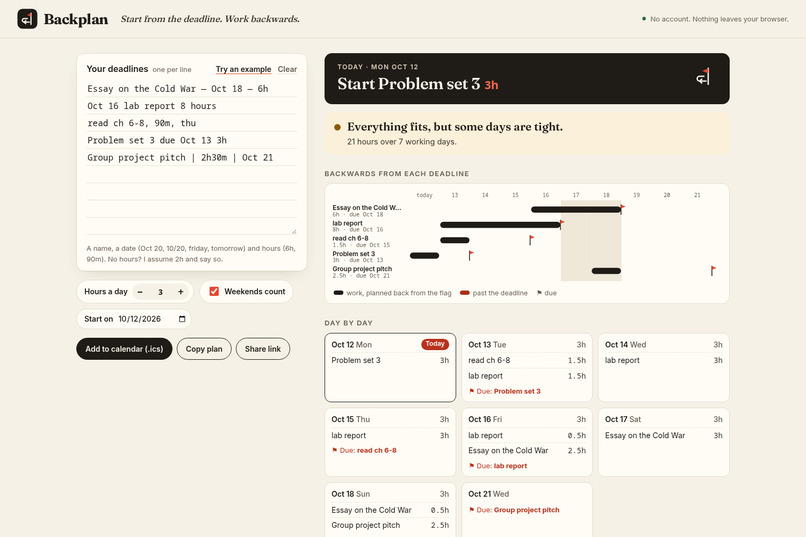This screenshot has height=537, width=806.
Task: Click the Problem set 3 deadline flag
Action: pyautogui.click(x=471, y=255)
